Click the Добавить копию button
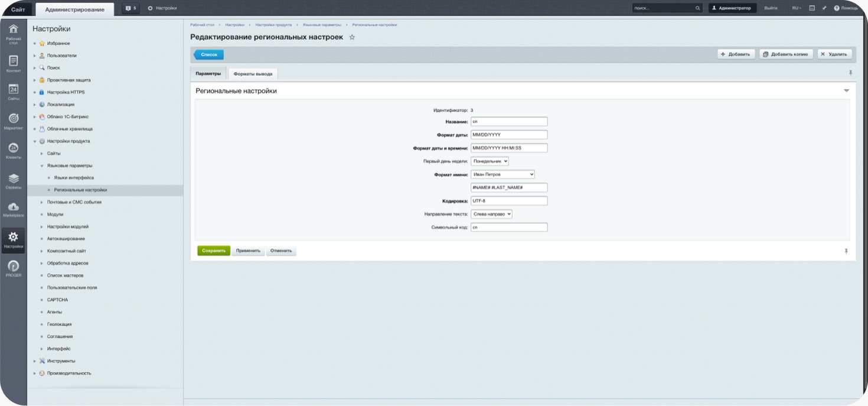The height and width of the screenshot is (406, 868). [x=786, y=54]
